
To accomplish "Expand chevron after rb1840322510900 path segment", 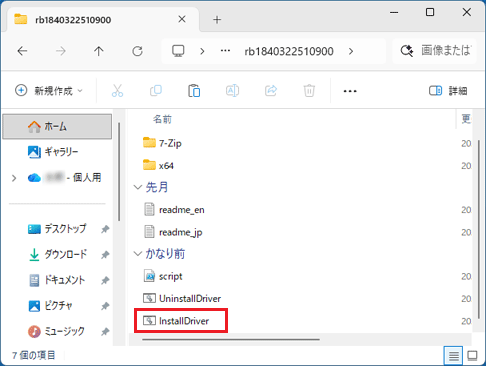I will pyautogui.click(x=351, y=51).
